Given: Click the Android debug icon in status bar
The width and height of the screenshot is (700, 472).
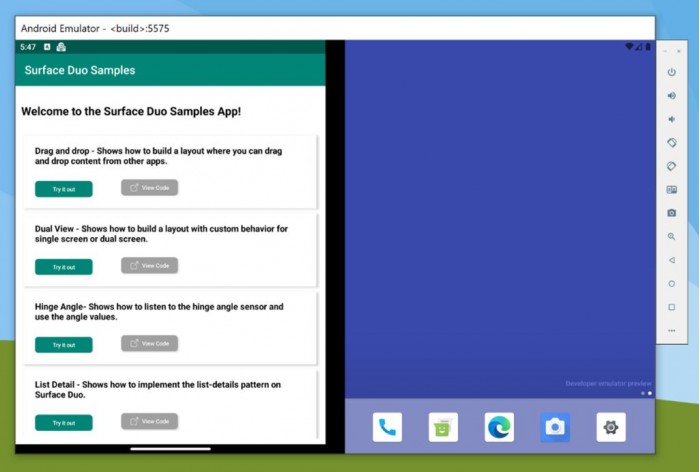Looking at the screenshot, I should pyautogui.click(x=61, y=47).
